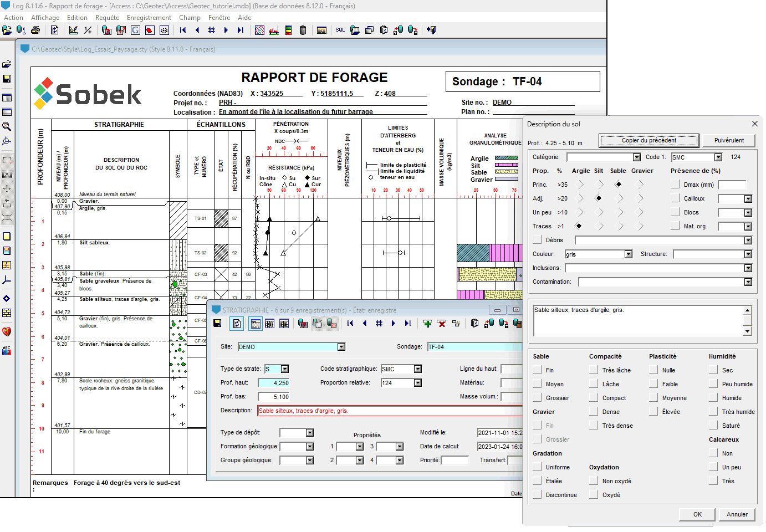Click the red heart icon in sidebar
This screenshot has width=766, height=532.
pyautogui.click(x=7, y=331)
